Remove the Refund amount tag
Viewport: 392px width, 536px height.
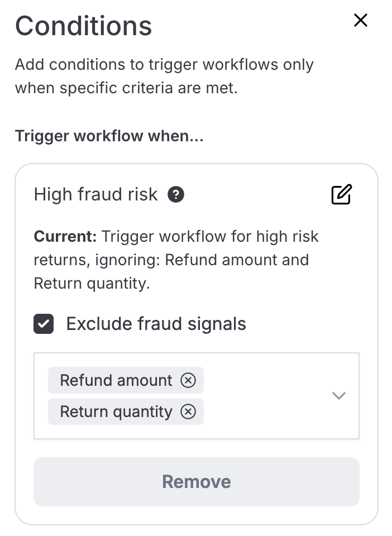pos(188,380)
